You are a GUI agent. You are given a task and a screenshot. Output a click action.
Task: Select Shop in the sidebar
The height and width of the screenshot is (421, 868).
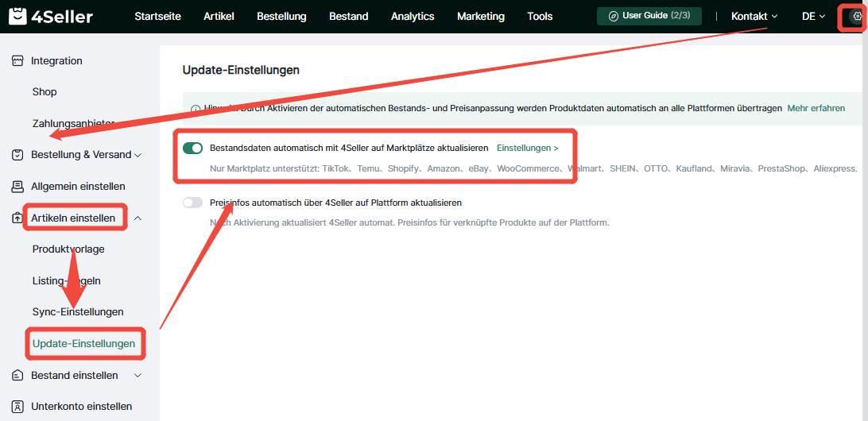(45, 92)
